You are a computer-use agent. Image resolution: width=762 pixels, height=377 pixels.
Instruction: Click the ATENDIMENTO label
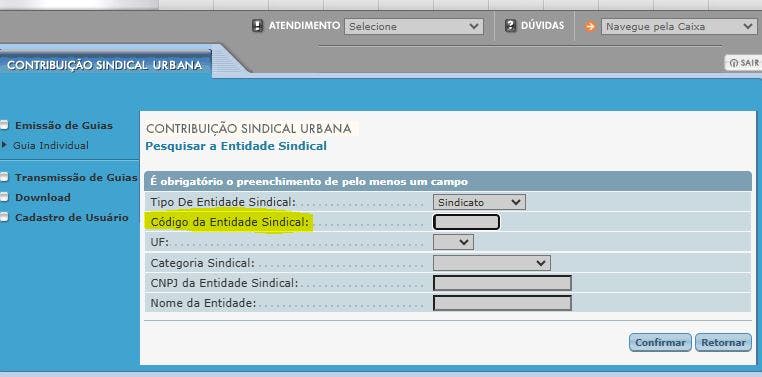point(304,26)
